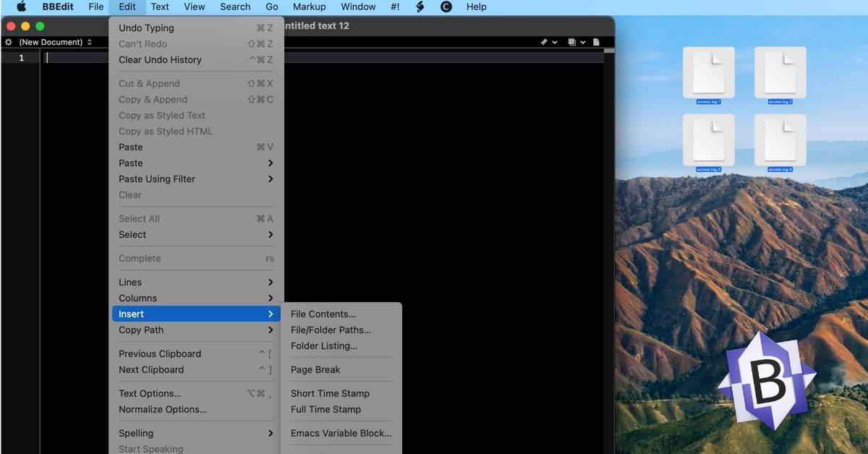Open the #! scripts menu

[x=395, y=7]
